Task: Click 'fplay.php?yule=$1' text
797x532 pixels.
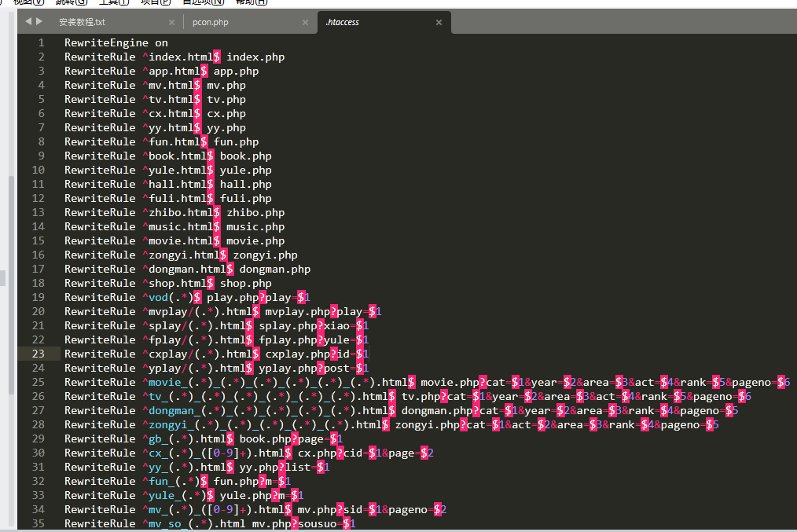Action: tap(314, 340)
